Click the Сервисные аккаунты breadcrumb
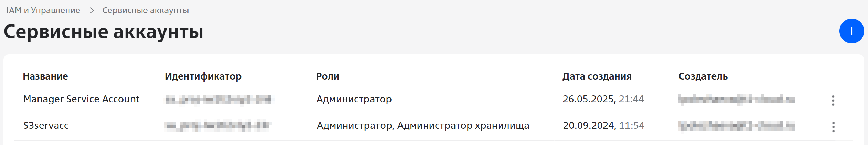Viewport: 868px width, 145px height. coord(146,10)
